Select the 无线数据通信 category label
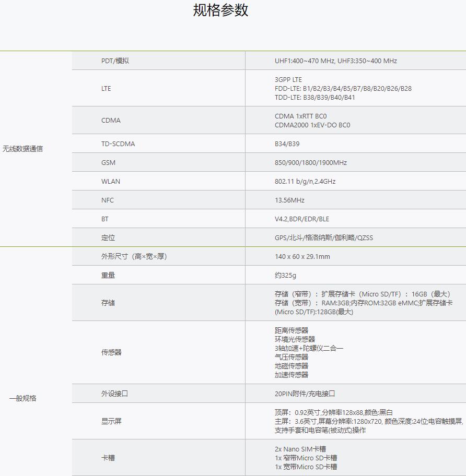This screenshot has height=476, width=466. point(23,149)
